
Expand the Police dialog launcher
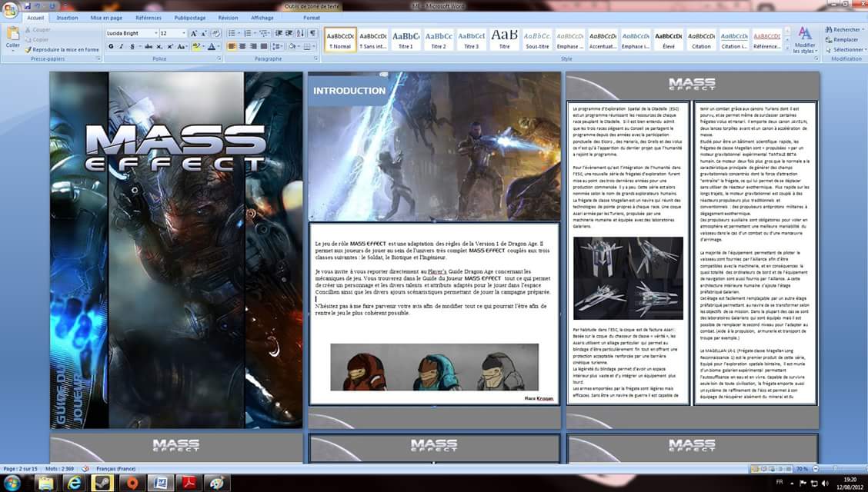[x=219, y=58]
